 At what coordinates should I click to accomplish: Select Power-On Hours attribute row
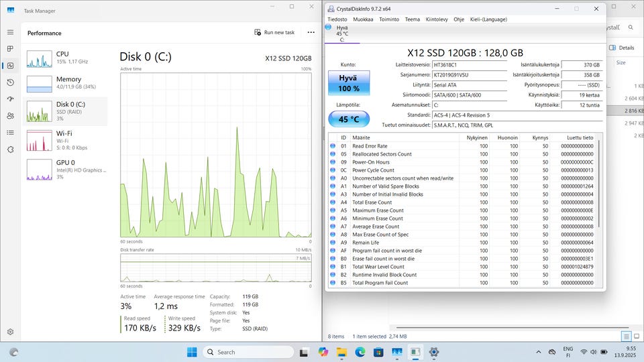point(462,162)
